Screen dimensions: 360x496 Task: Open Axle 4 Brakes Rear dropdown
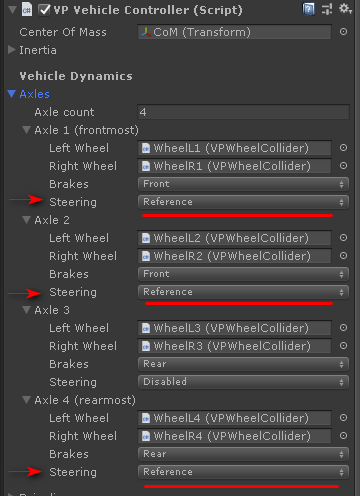point(243,454)
